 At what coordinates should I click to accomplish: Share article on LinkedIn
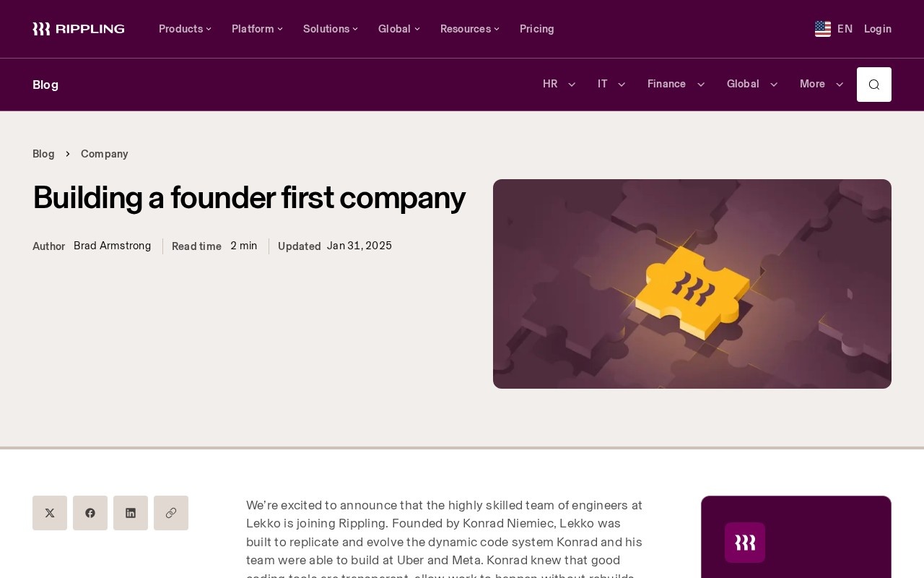tap(131, 513)
